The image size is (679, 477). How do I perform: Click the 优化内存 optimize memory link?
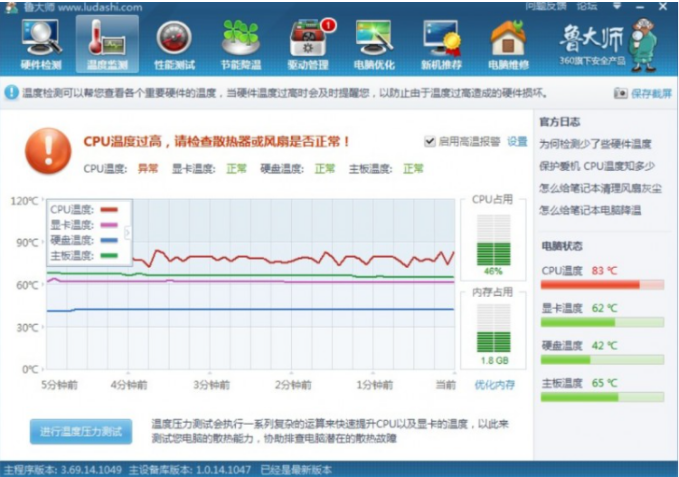[x=495, y=385]
